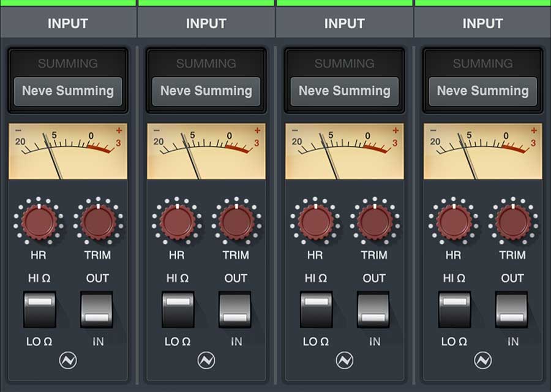The height and width of the screenshot is (392, 551).
Task: Click the SUMMING label on fourth channel
Action: 483,63
